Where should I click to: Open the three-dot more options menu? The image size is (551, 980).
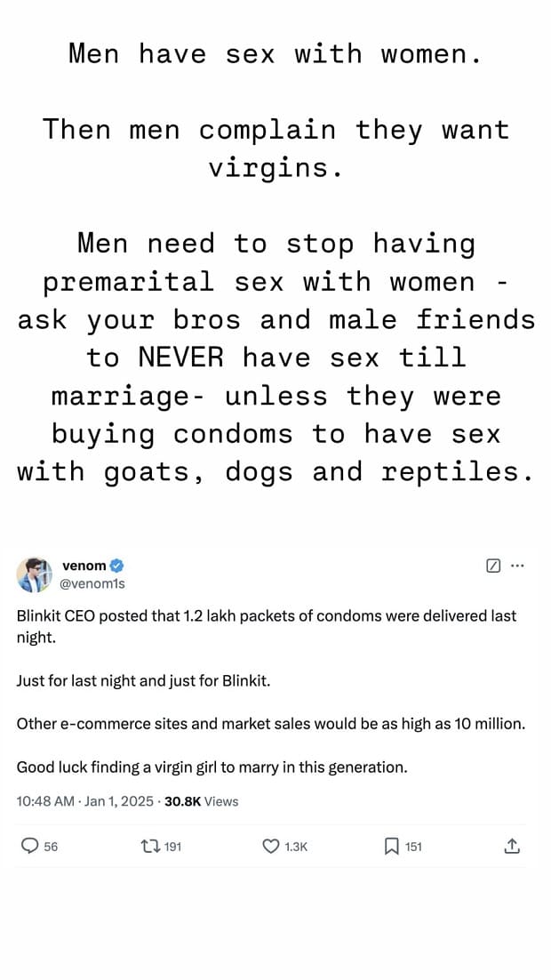click(517, 566)
